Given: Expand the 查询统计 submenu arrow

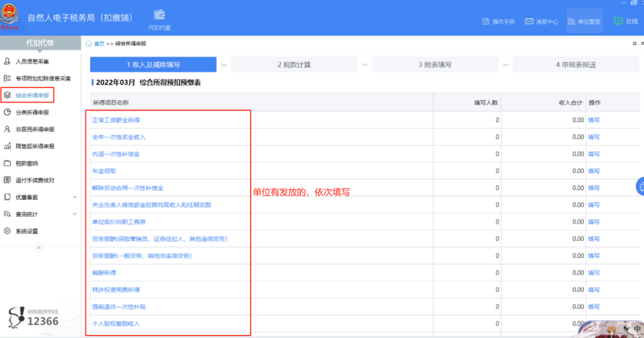Looking at the screenshot, I should (75, 214).
